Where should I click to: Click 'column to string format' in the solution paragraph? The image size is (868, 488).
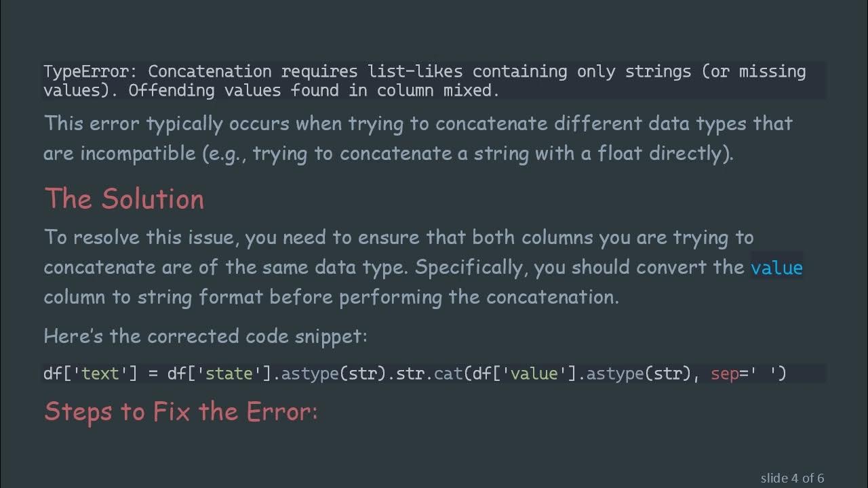[x=153, y=297]
